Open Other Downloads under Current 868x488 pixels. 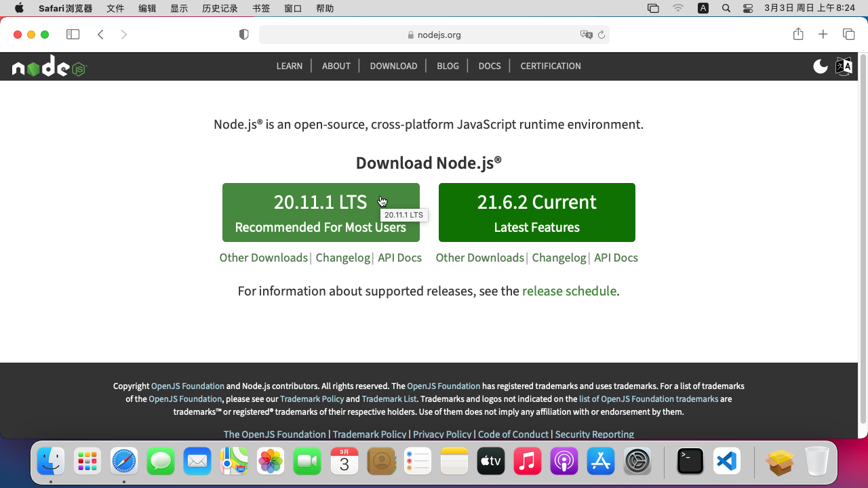click(480, 258)
